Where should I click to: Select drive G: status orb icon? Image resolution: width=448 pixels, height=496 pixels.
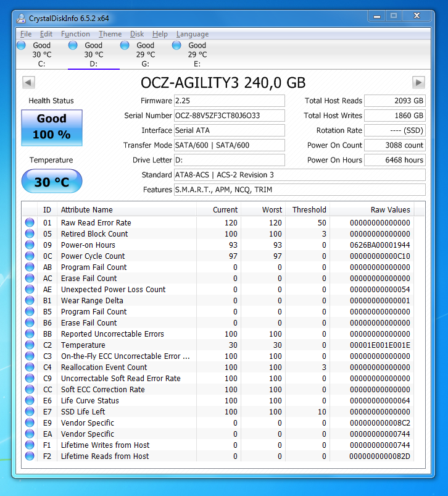[125, 45]
